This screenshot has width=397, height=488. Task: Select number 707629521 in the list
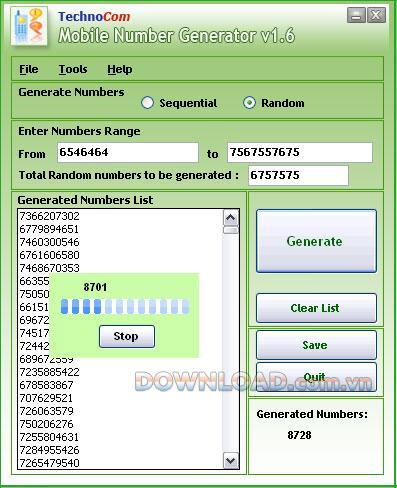[46, 398]
